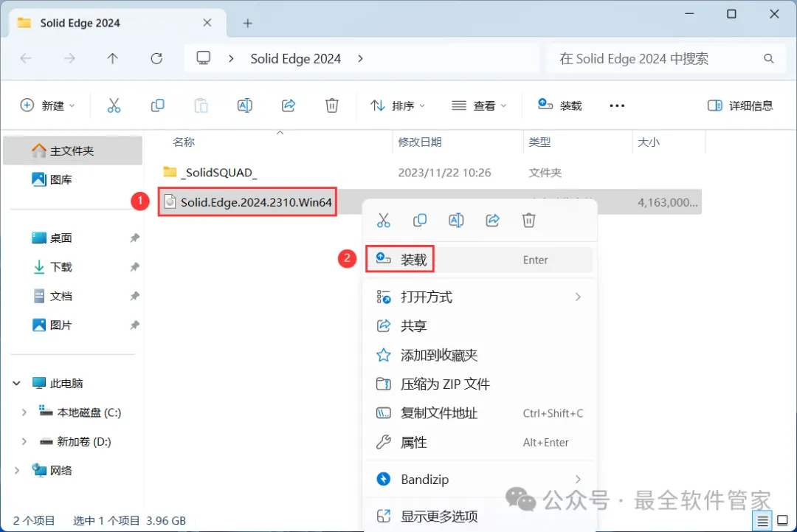This screenshot has height=532, width=797.
Task: Expand the Bandizip submenu
Action: 480,479
